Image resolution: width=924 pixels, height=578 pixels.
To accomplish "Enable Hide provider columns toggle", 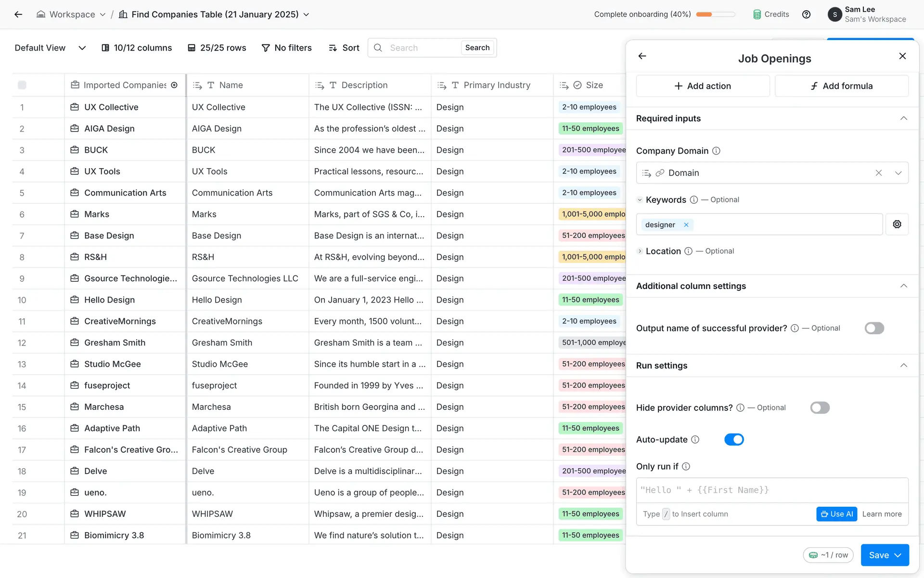I will click(x=820, y=408).
